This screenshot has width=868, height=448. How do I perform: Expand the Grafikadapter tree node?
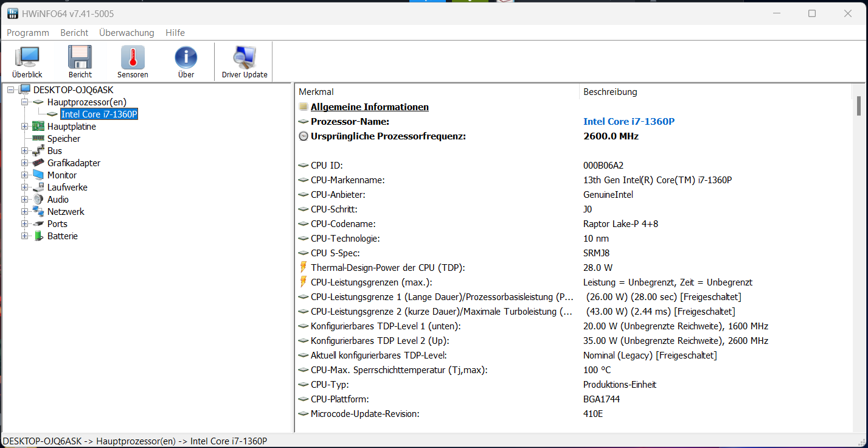click(x=25, y=163)
